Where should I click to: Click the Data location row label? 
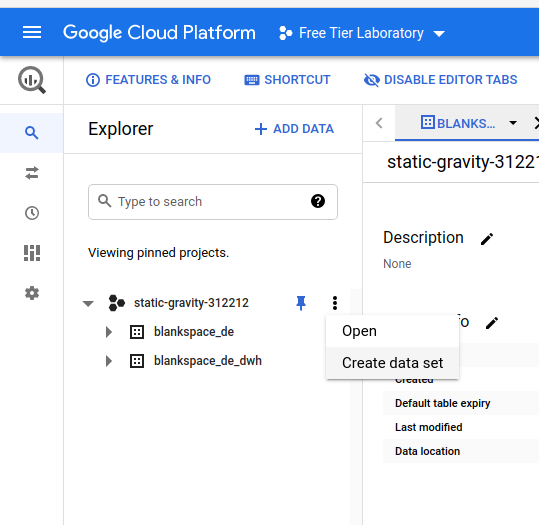click(x=427, y=451)
